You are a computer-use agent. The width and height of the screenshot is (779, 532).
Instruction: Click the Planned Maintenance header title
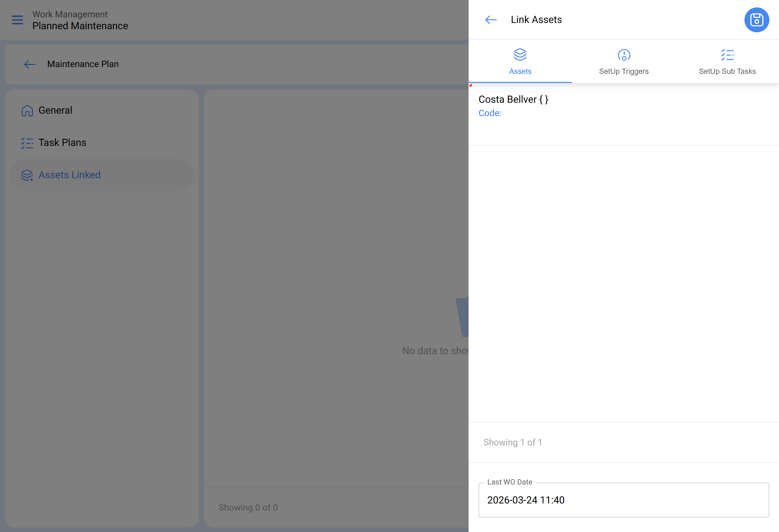point(80,26)
